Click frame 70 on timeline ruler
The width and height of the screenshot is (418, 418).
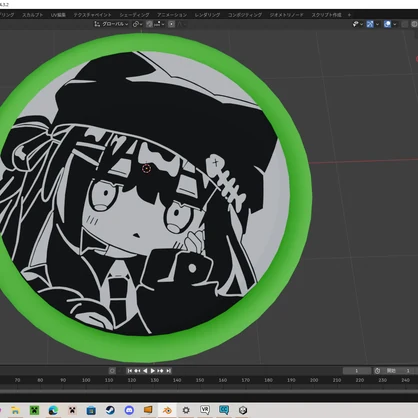[17, 380]
